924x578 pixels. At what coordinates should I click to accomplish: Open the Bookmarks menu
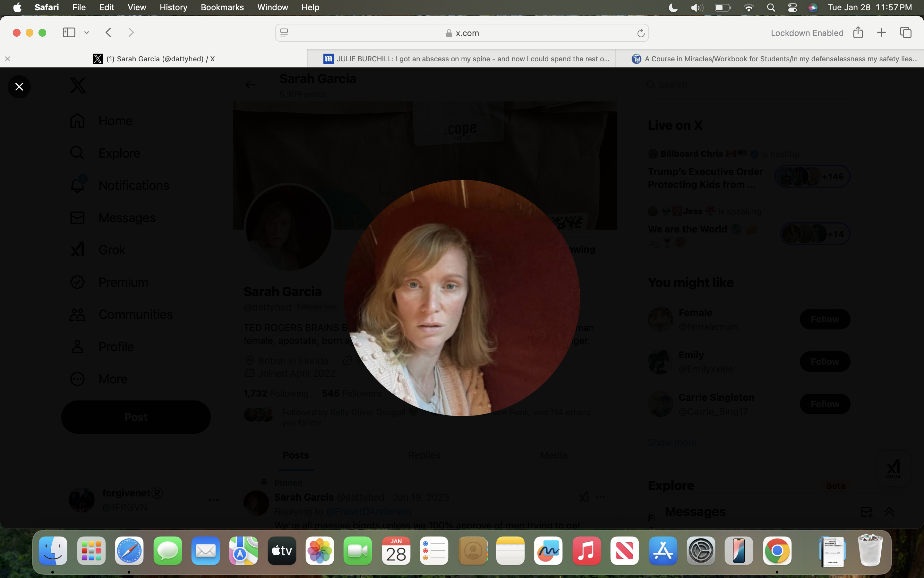pos(222,8)
